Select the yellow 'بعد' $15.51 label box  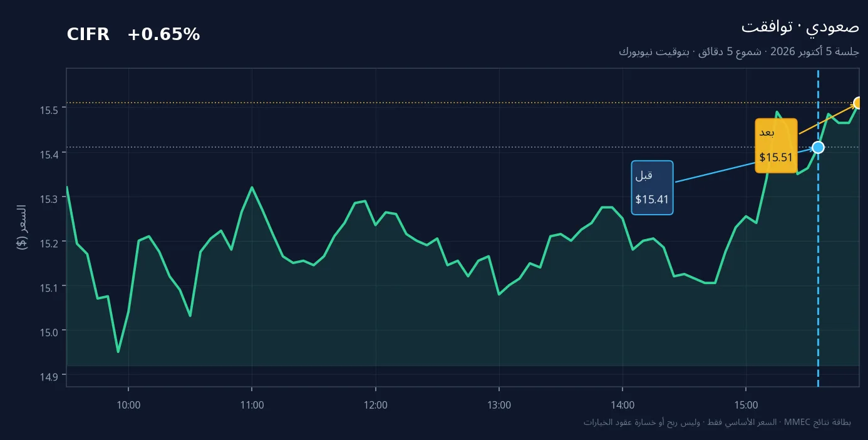tap(776, 145)
